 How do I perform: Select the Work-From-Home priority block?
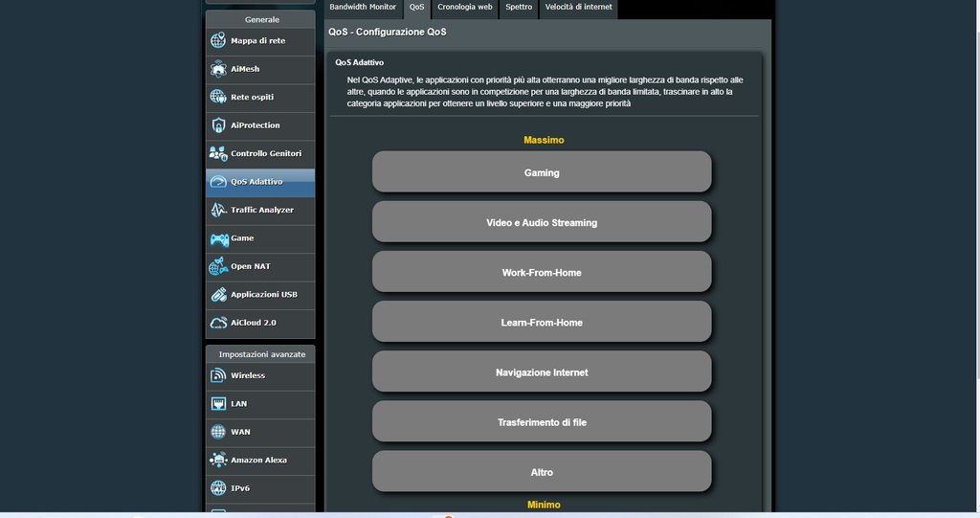point(542,272)
